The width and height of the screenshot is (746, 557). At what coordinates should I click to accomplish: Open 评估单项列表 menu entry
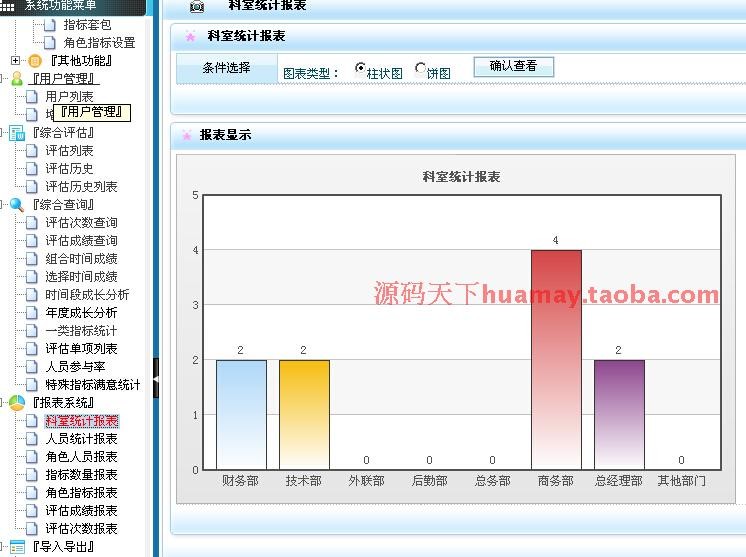point(81,349)
